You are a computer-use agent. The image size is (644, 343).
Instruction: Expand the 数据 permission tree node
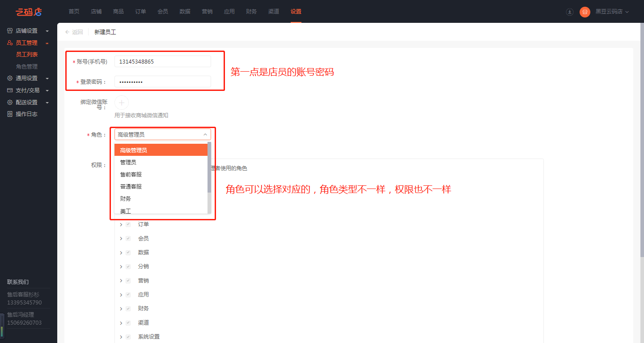pos(121,253)
